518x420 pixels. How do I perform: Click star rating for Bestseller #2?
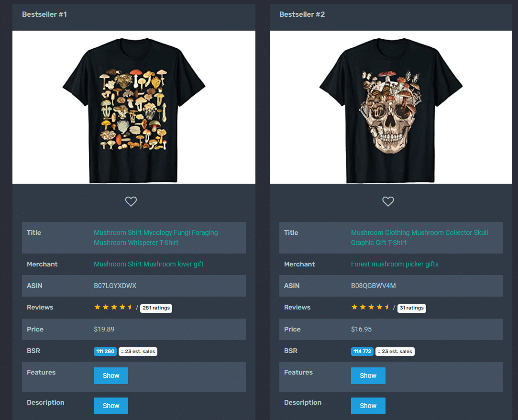click(370, 307)
